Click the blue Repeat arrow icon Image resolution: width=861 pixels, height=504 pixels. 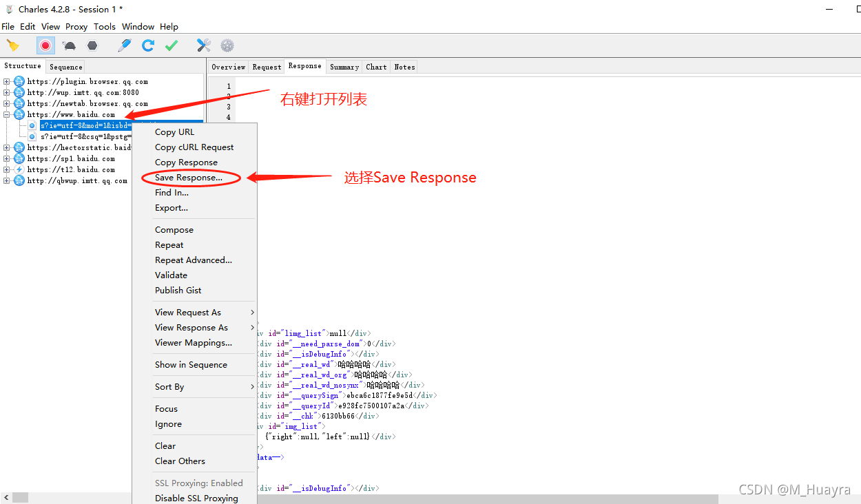click(x=148, y=45)
